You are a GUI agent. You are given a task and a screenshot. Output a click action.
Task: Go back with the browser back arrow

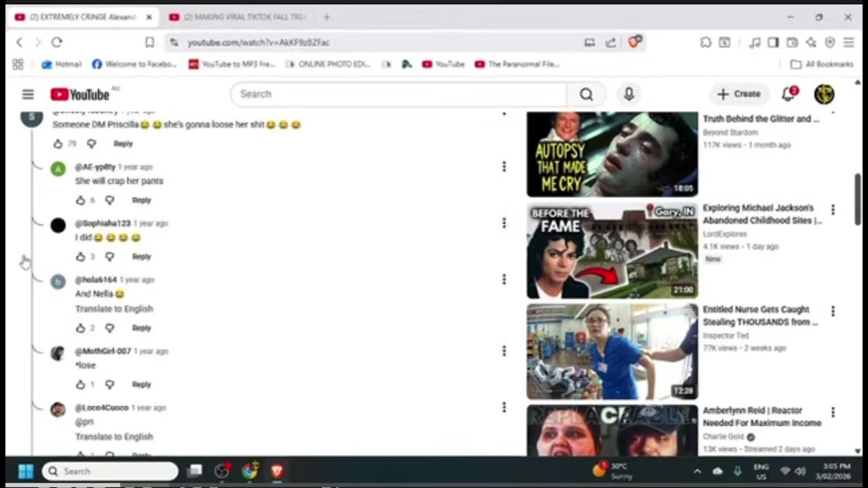coord(19,42)
